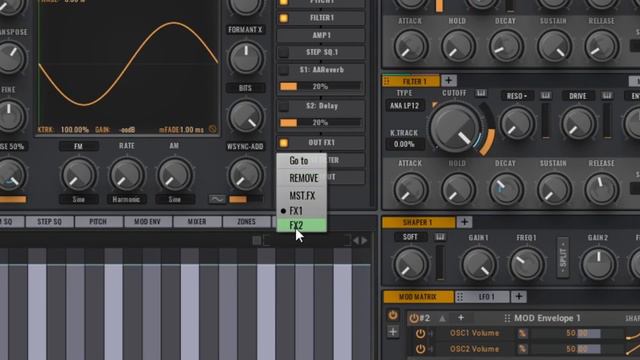
Task: Click the MOD Envelope 1 drag-handle dots
Action: pos(507,318)
